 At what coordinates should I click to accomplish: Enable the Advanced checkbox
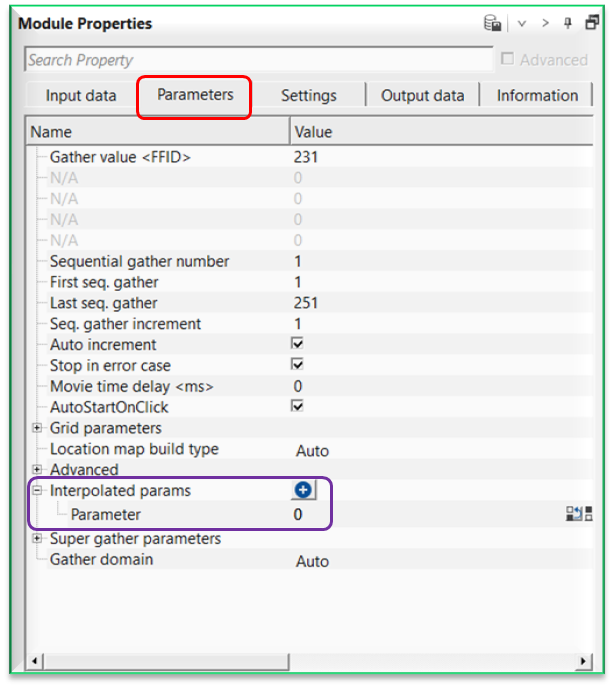[x=507, y=59]
